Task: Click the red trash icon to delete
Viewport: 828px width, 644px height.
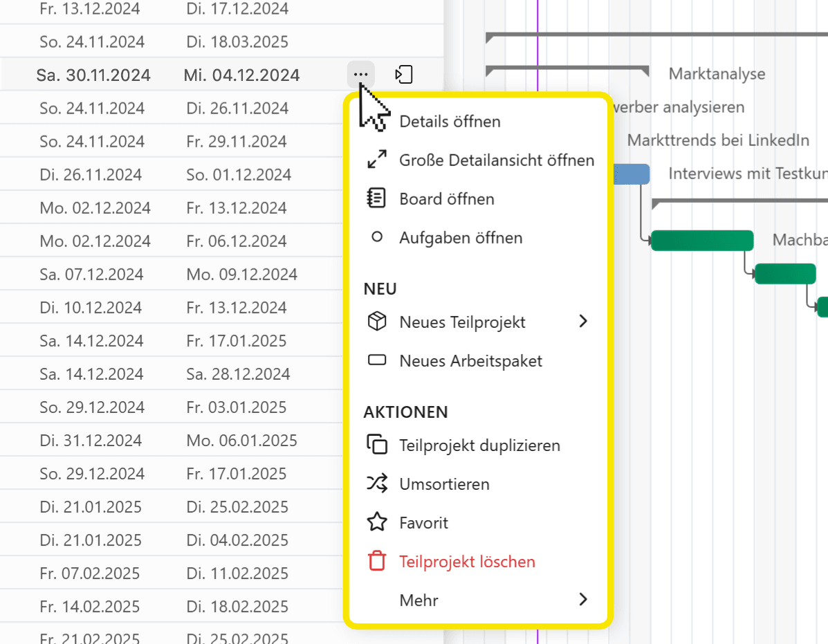Action: click(x=377, y=562)
